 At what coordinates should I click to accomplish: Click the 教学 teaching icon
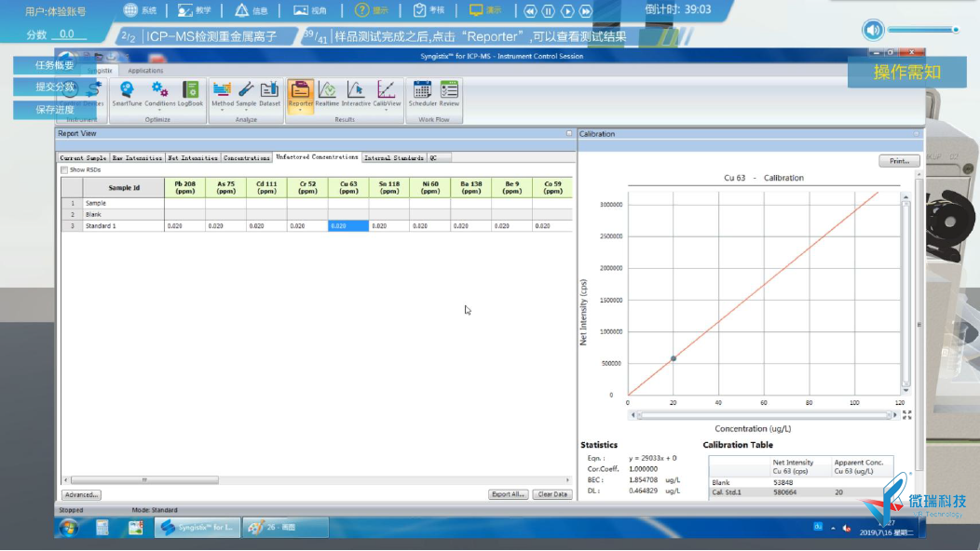(185, 10)
